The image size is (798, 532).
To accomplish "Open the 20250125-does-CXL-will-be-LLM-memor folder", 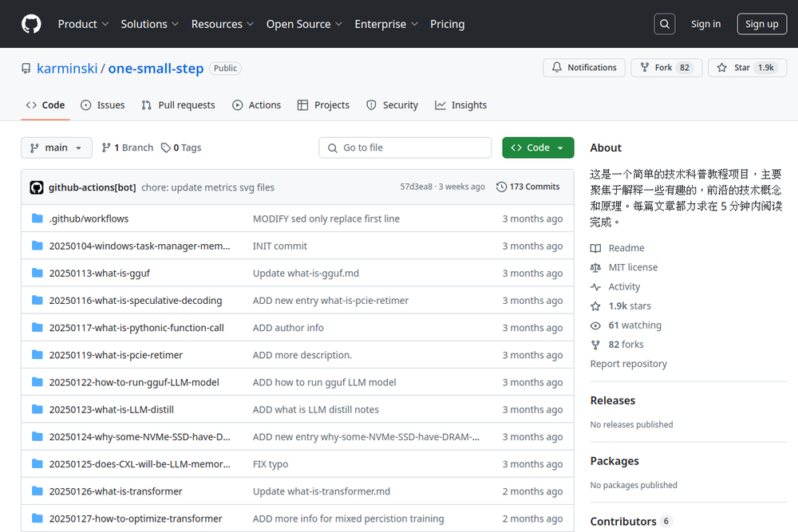I will click(x=140, y=464).
